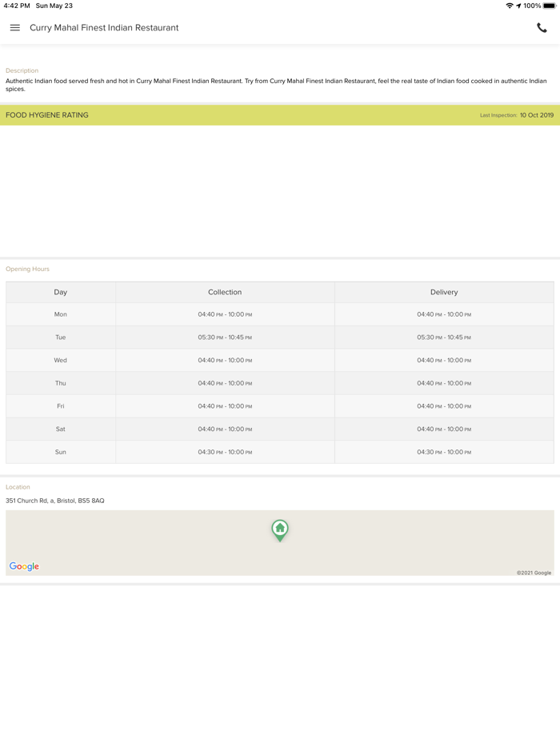This screenshot has height=747, width=560.
Task: Click the ©2021 Google map attribution
Action: tap(534, 573)
